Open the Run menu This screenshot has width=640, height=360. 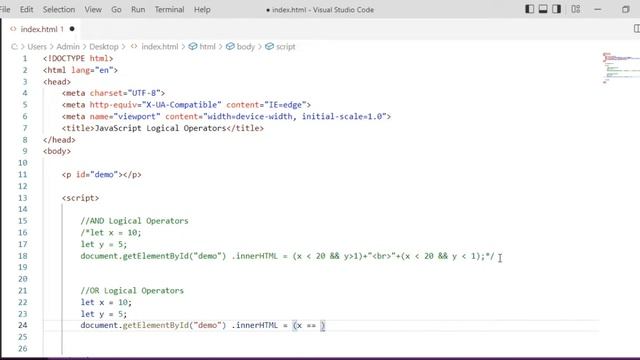138,9
